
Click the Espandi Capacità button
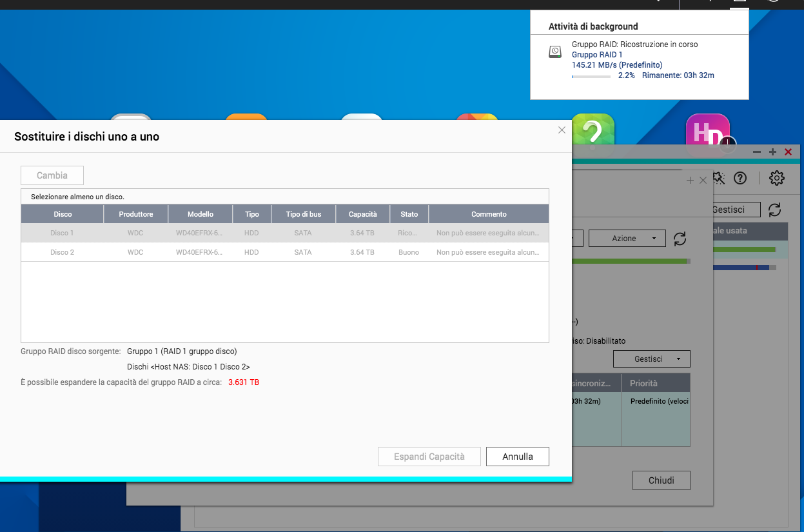click(x=429, y=457)
